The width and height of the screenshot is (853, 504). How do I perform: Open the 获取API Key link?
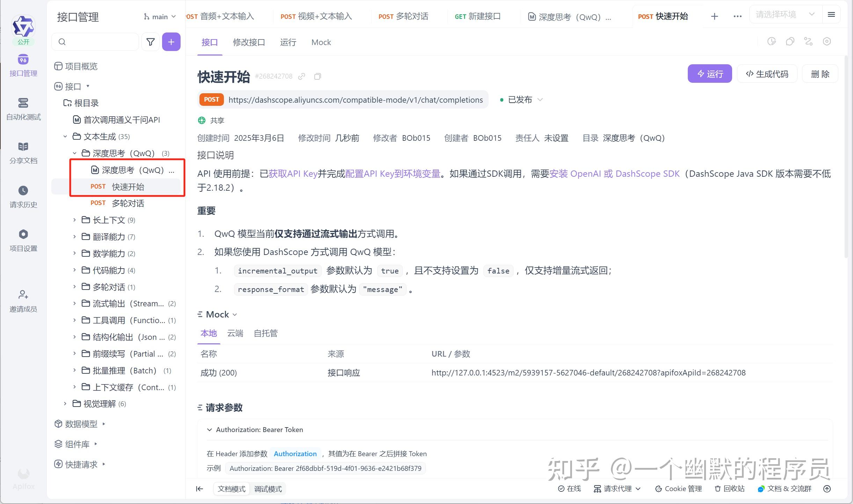(293, 174)
